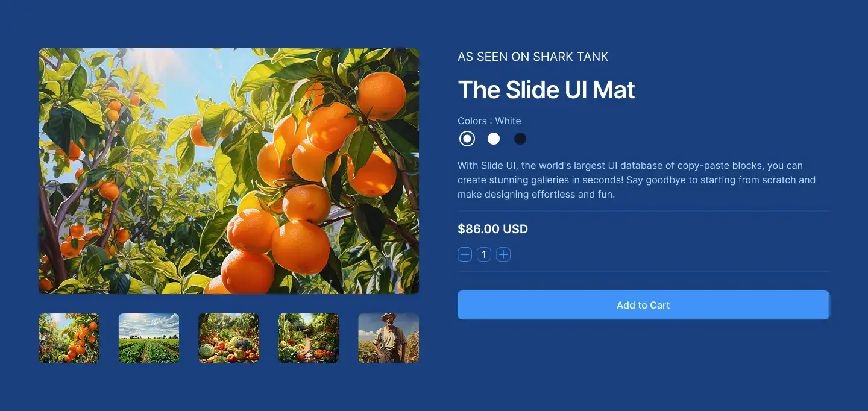This screenshot has height=411, width=868.
Task: Pick the dark navy color swatch
Action: coord(520,139)
